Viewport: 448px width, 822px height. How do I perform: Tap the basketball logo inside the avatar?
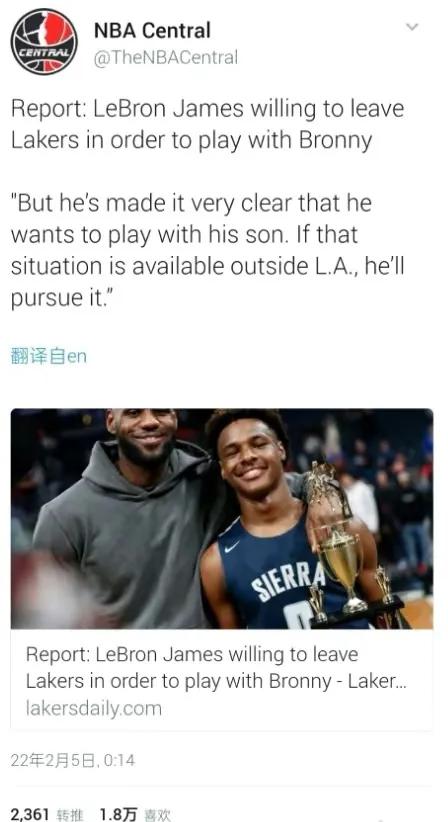[44, 41]
